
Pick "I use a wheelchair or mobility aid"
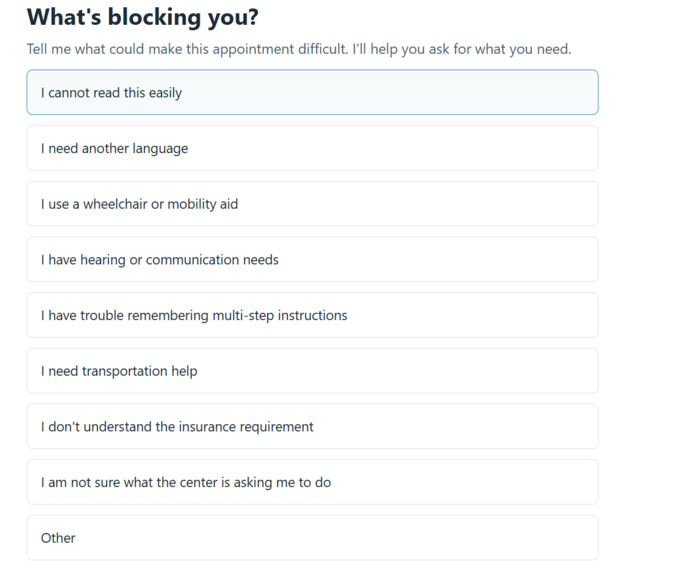point(312,204)
